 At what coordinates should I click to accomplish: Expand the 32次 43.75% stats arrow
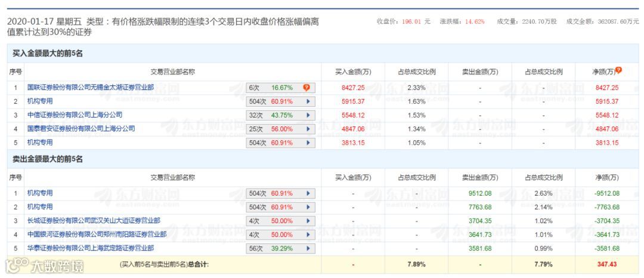point(308,115)
